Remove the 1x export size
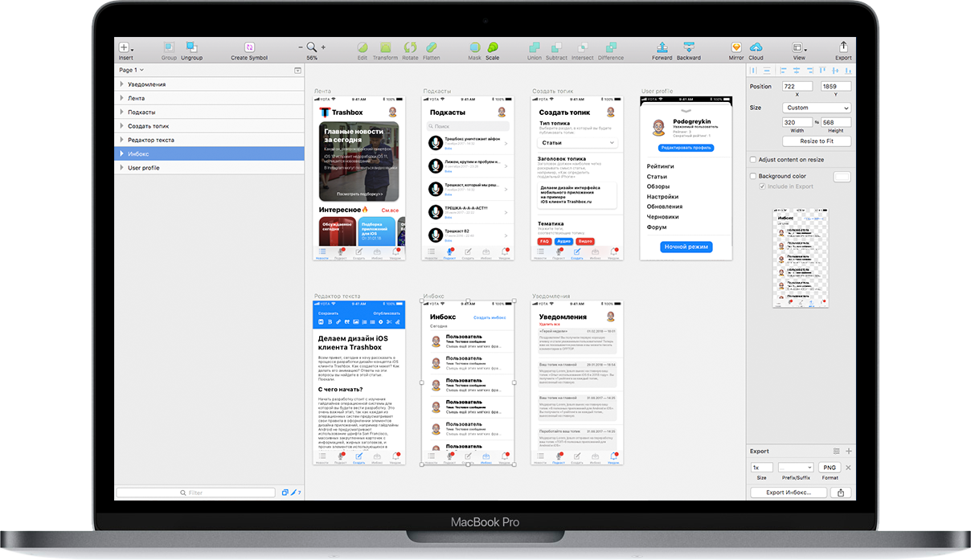This screenshot has width=971, height=560. (848, 468)
